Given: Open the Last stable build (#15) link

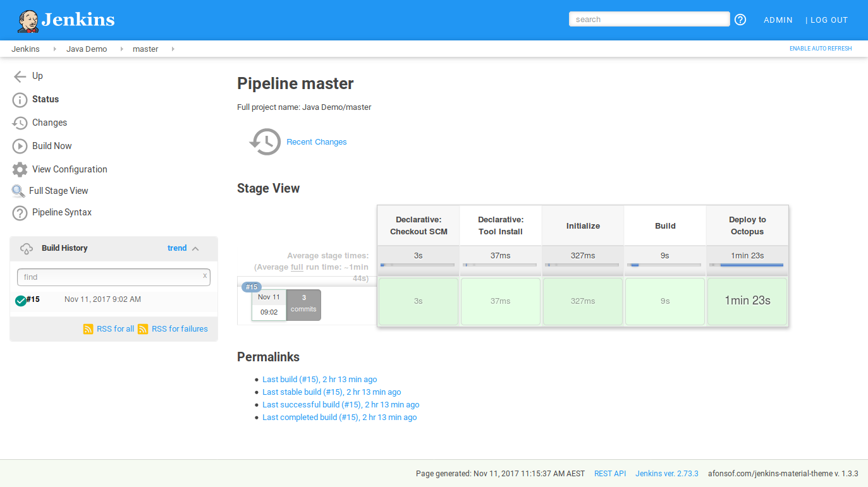Looking at the screenshot, I should [331, 392].
